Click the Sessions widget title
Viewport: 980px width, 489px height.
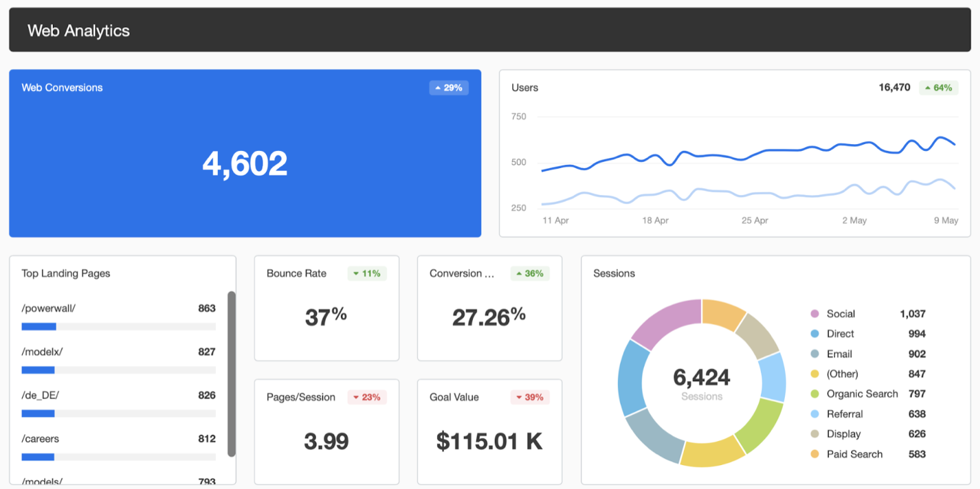(614, 274)
